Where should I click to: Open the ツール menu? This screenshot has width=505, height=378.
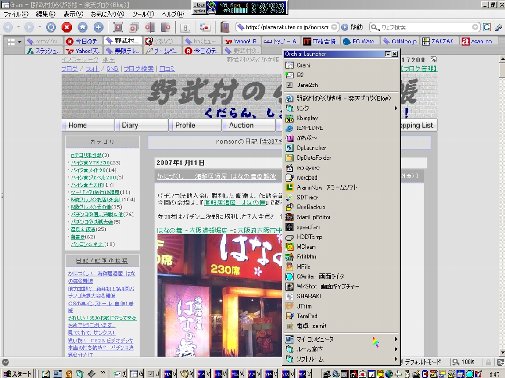pos(143,14)
